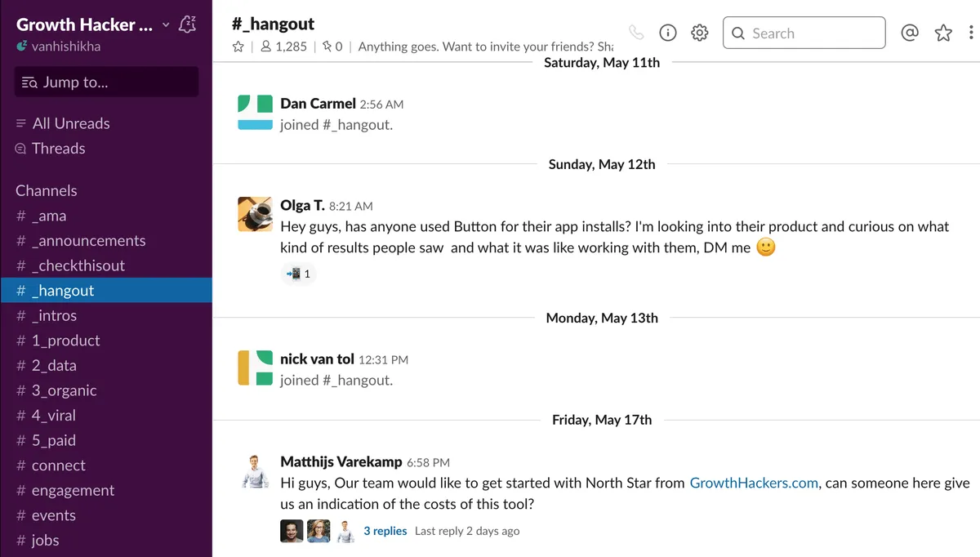The height and width of the screenshot is (557, 980).
Task: Expand the 3 replies thread
Action: 385,531
